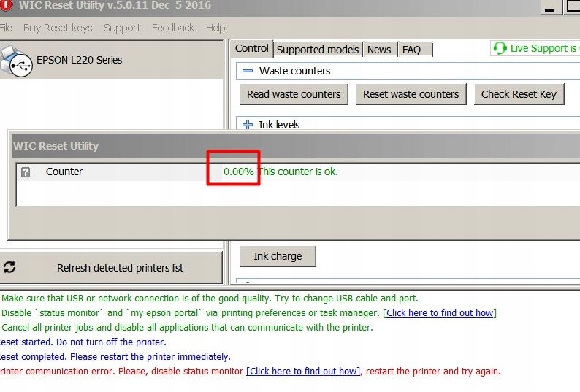Switch to the News tab
This screenshot has height=392, width=580.
click(379, 50)
